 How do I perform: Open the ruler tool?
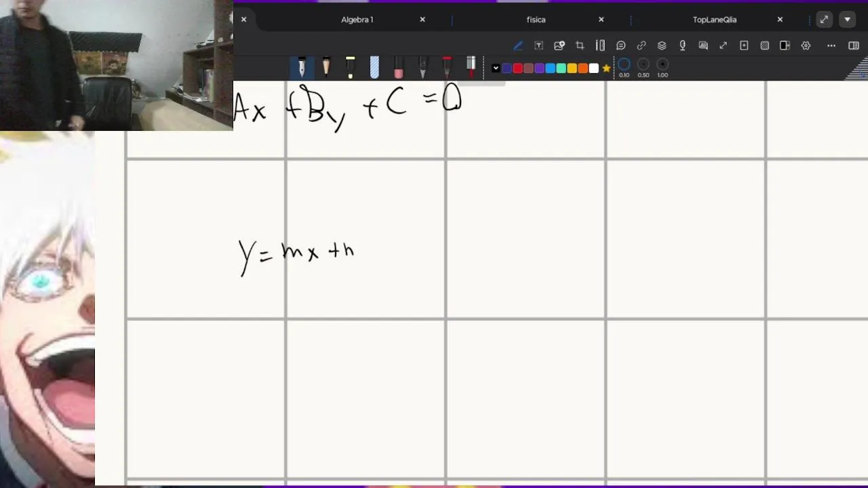click(600, 45)
